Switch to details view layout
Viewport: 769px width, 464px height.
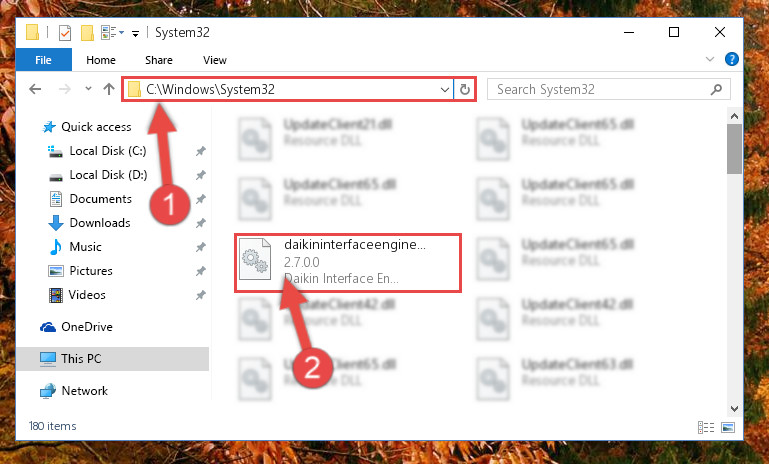coord(706,427)
